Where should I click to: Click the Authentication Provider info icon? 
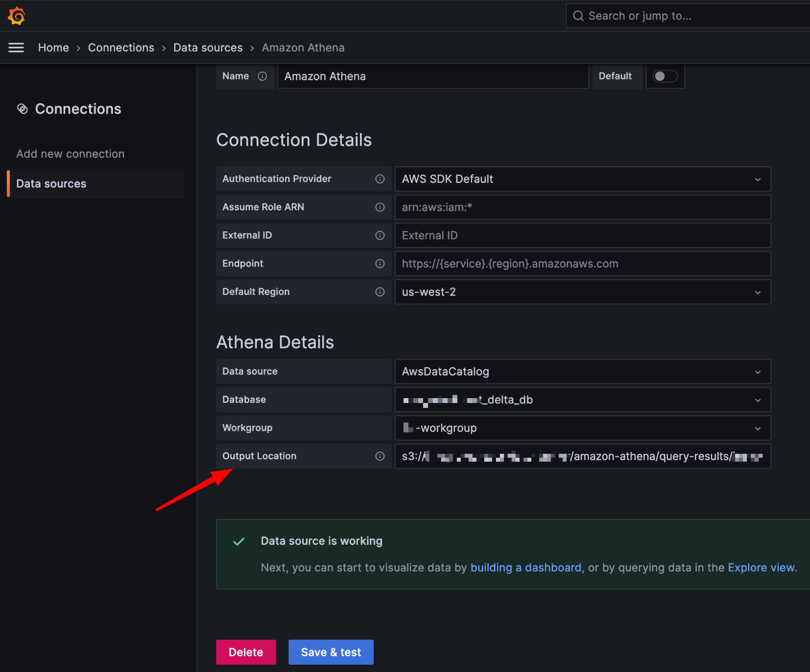click(x=380, y=179)
